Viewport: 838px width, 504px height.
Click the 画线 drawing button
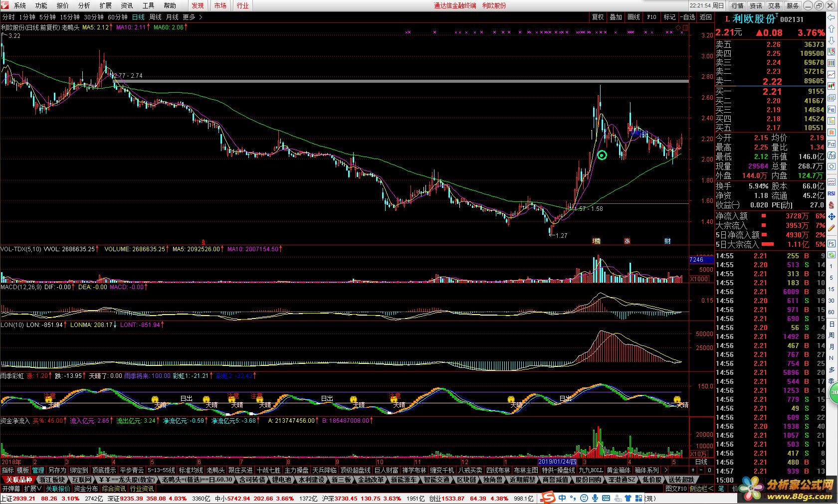(634, 17)
